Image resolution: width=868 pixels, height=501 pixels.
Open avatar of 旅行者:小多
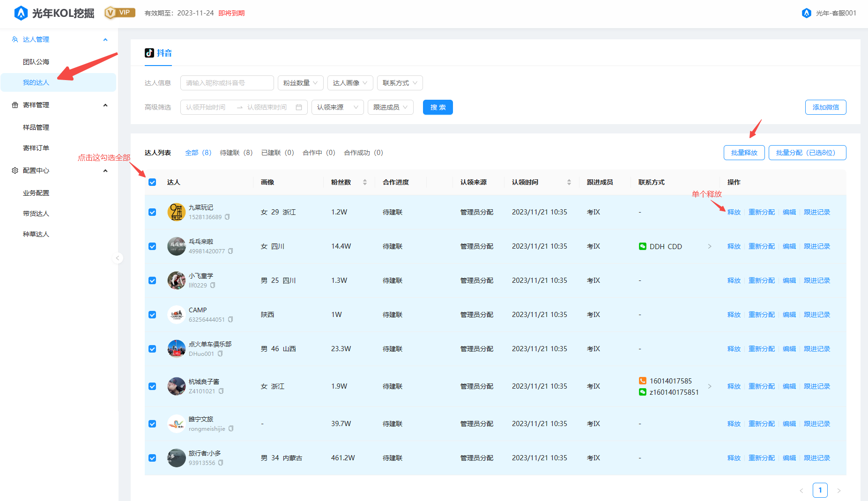(177, 458)
